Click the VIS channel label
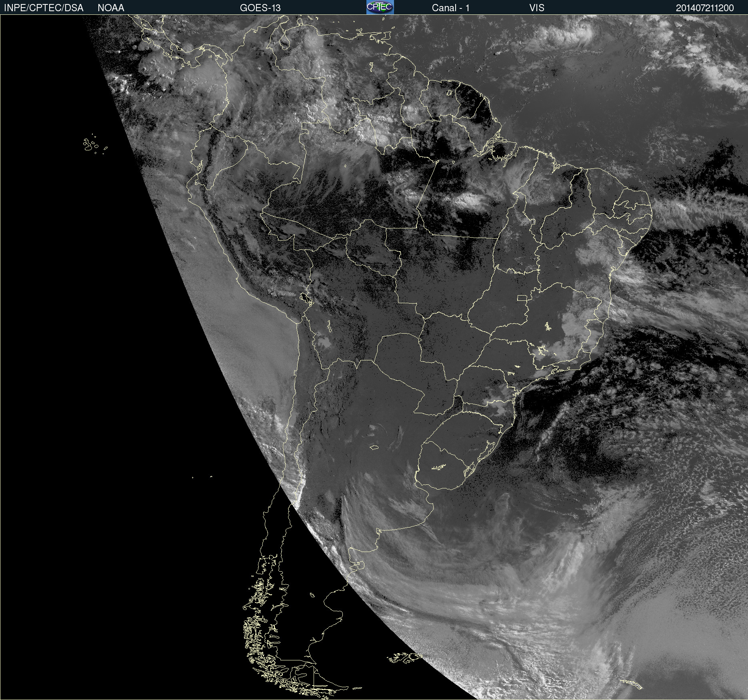 pos(537,8)
